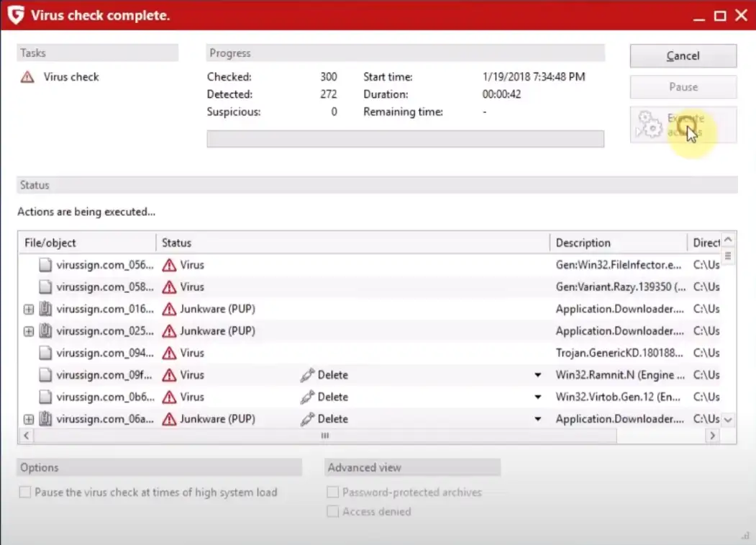This screenshot has height=545, width=756.
Task: Toggle the Access denied checkbox
Action: (x=332, y=511)
